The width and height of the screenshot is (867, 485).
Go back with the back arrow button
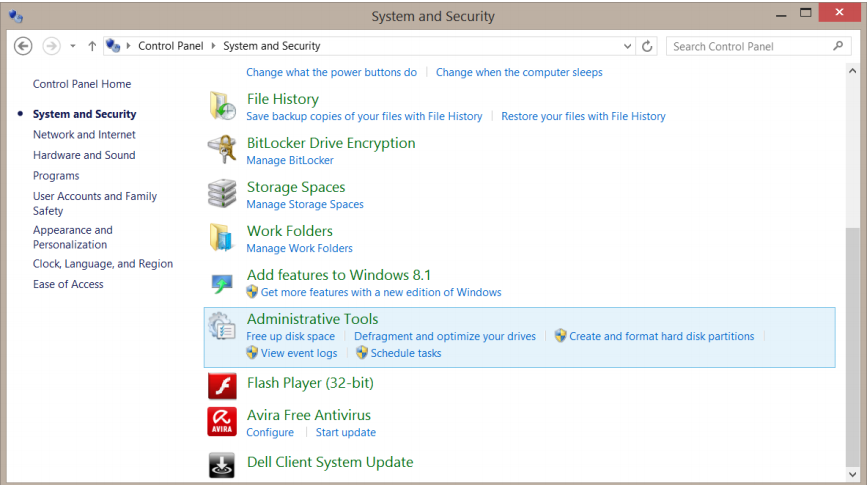pos(23,46)
